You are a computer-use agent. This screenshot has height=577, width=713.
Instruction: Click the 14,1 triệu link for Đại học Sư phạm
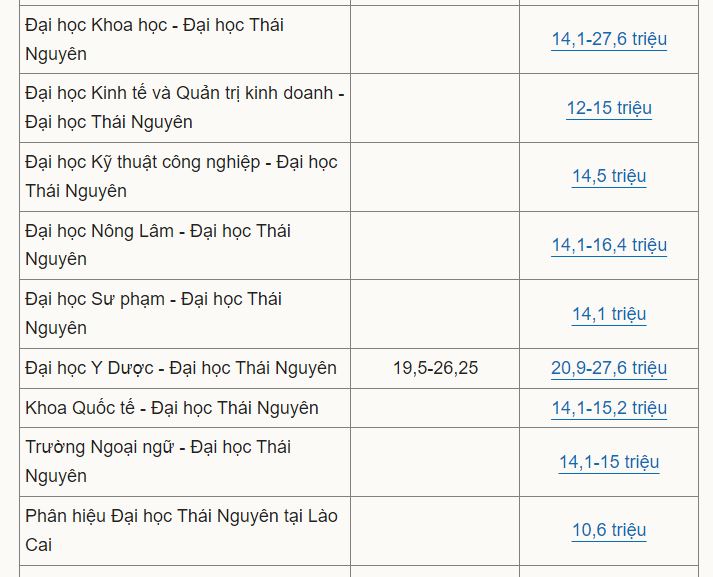609,314
